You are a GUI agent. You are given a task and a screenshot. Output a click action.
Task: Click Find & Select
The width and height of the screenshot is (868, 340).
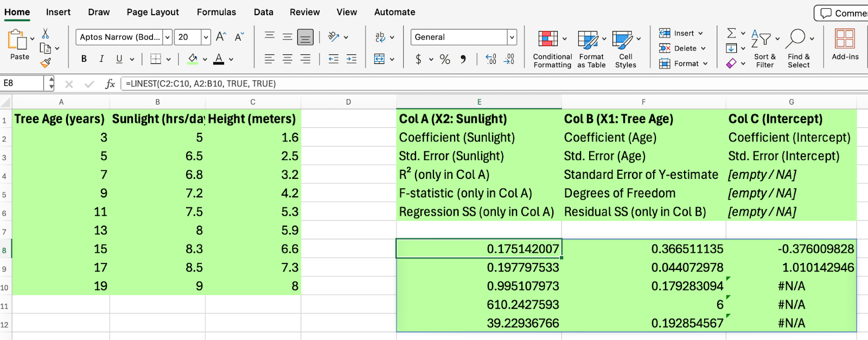pos(799,49)
